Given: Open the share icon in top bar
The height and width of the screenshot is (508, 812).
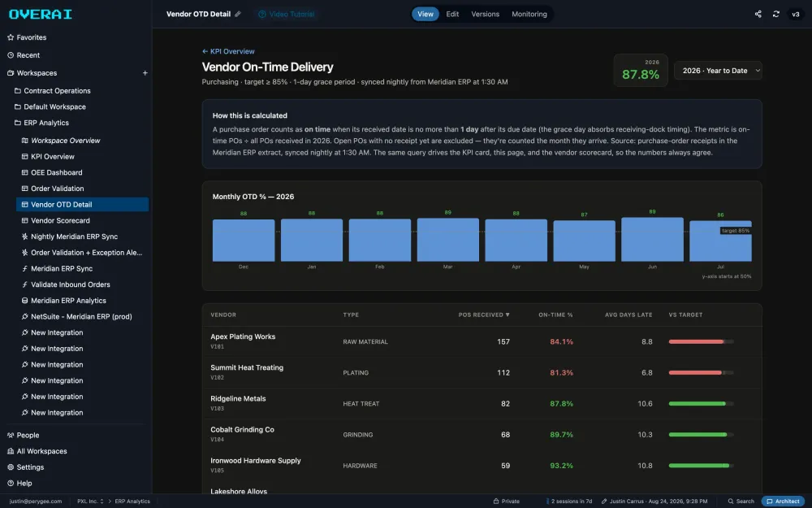Looking at the screenshot, I should click(x=758, y=14).
